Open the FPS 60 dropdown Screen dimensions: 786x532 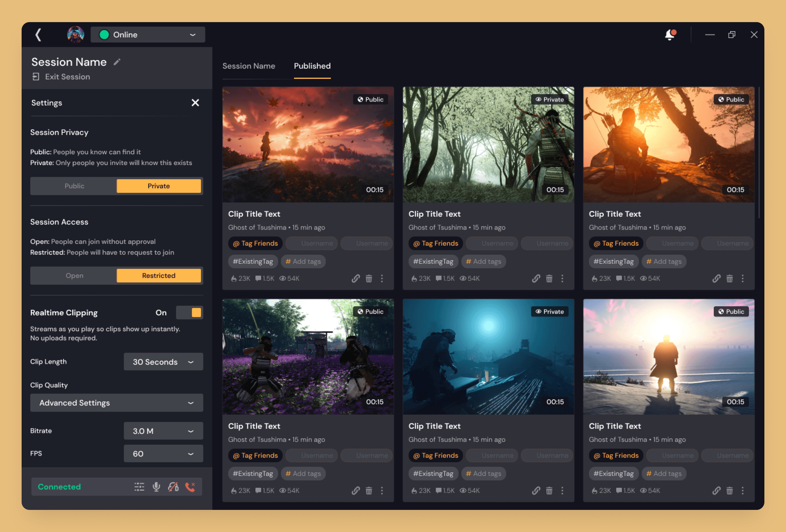click(x=163, y=454)
